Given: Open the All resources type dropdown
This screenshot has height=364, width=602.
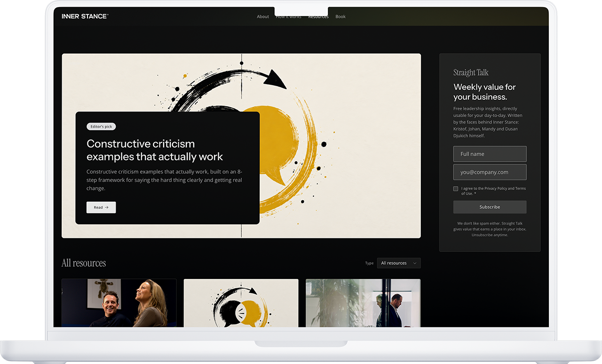Looking at the screenshot, I should pyautogui.click(x=399, y=263).
